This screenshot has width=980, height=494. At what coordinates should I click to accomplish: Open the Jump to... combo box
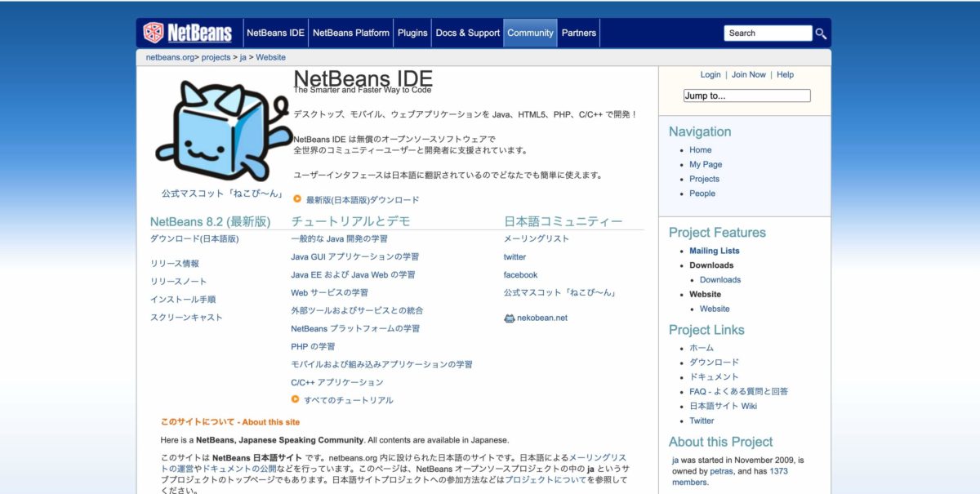coord(746,96)
